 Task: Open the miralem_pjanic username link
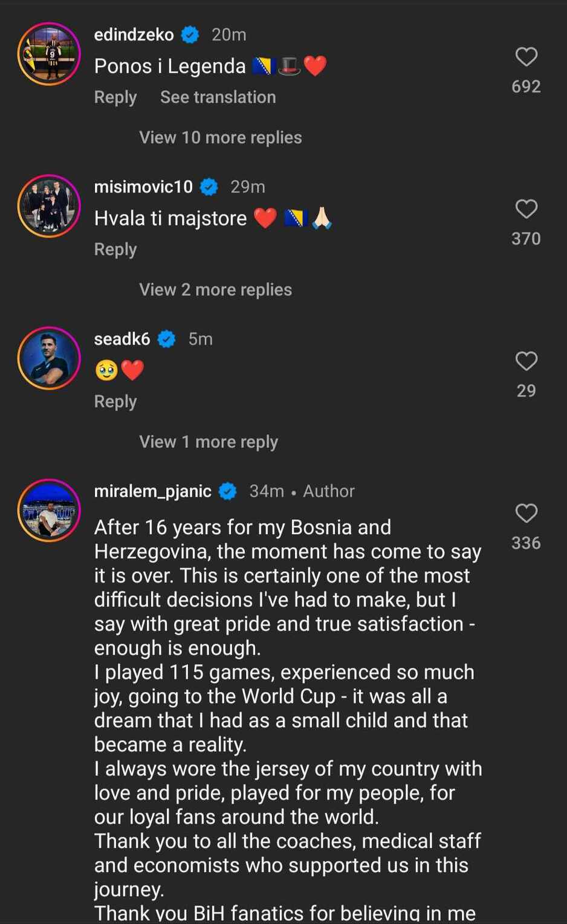(x=152, y=491)
